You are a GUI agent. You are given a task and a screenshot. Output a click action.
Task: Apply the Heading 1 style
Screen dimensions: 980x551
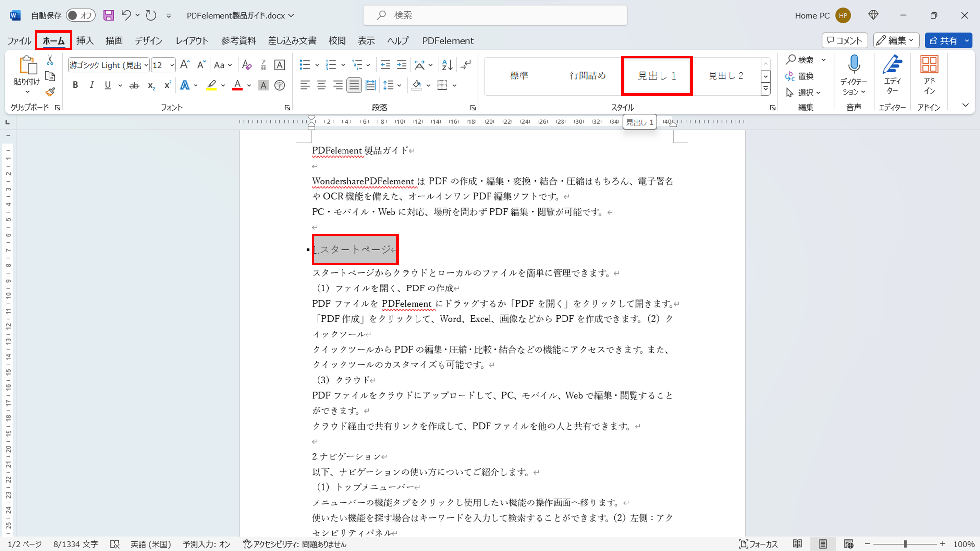click(657, 75)
